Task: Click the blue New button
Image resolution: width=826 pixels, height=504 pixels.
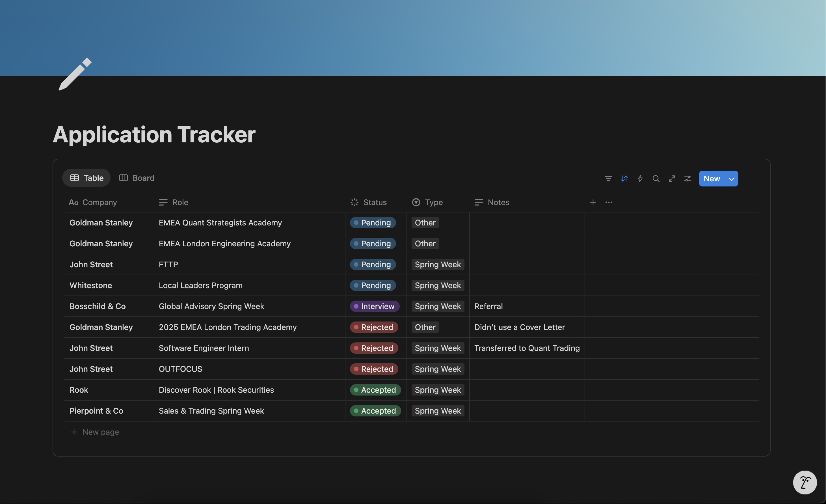Action: (711, 179)
